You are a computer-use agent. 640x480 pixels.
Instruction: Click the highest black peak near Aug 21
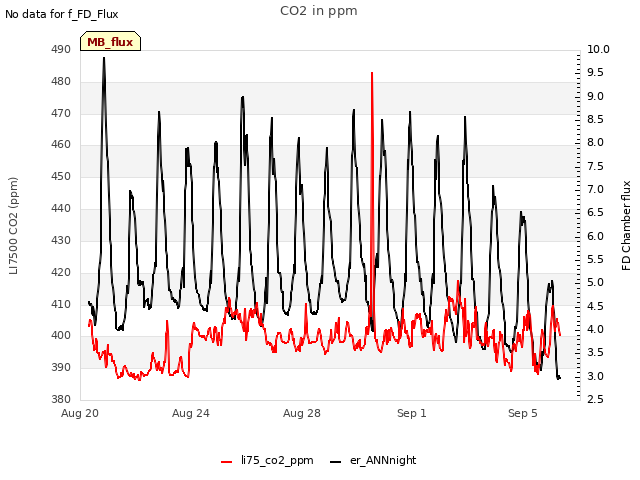click(x=104, y=58)
